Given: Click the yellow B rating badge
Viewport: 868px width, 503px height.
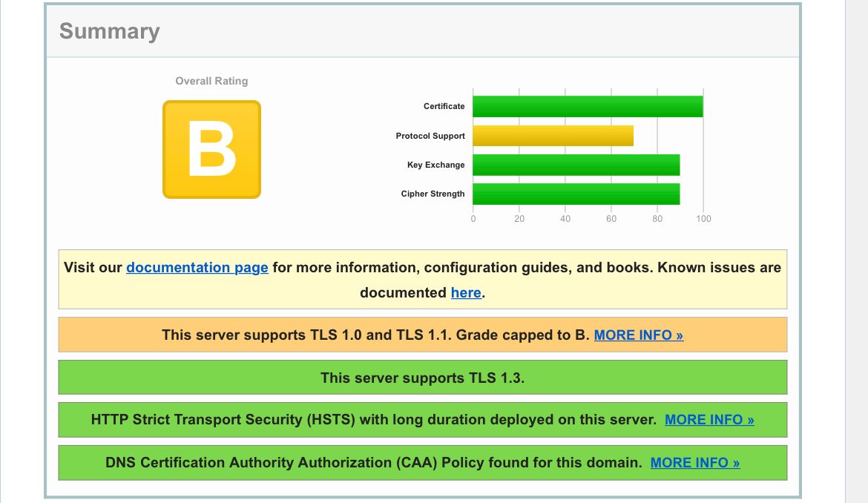Looking at the screenshot, I should 211,149.
